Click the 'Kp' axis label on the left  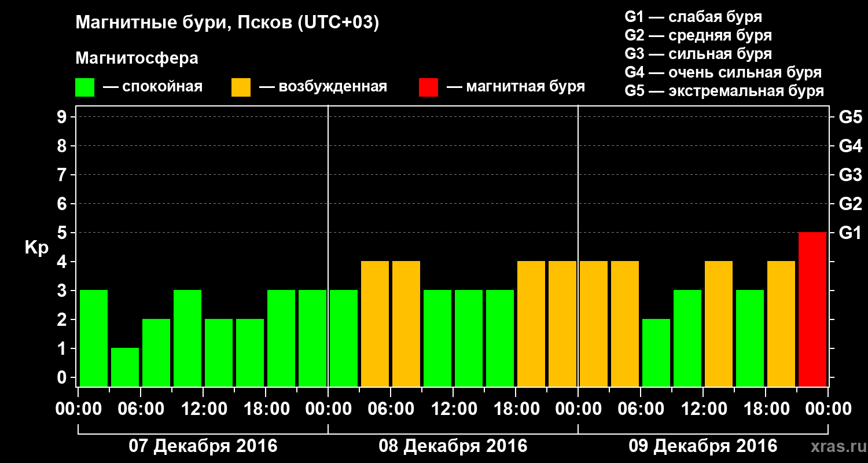36,248
